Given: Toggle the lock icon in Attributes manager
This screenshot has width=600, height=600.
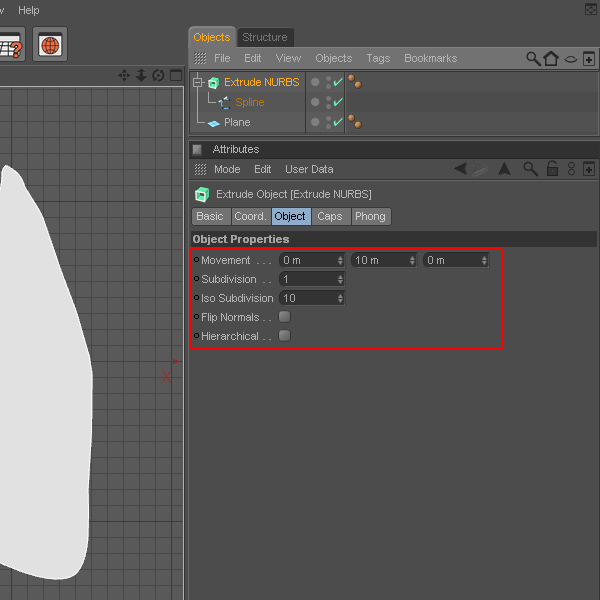Looking at the screenshot, I should pyautogui.click(x=552, y=169).
